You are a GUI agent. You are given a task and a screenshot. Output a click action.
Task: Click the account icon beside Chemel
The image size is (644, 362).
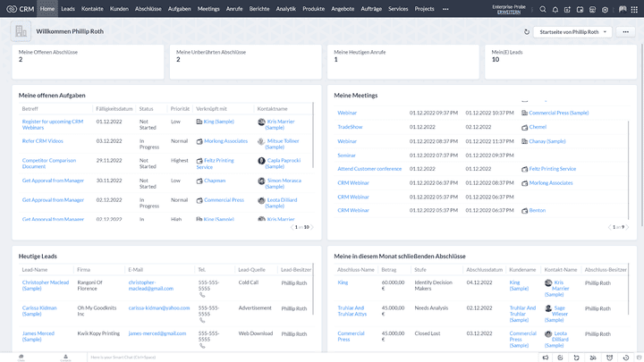[524, 127]
